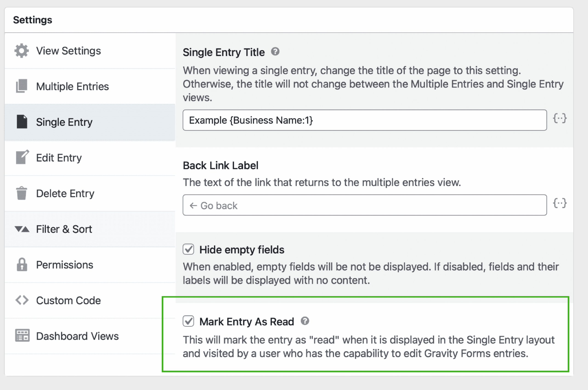This screenshot has width=588, height=390.
Task: Go to the Dashboard Views tab
Action: 77,336
